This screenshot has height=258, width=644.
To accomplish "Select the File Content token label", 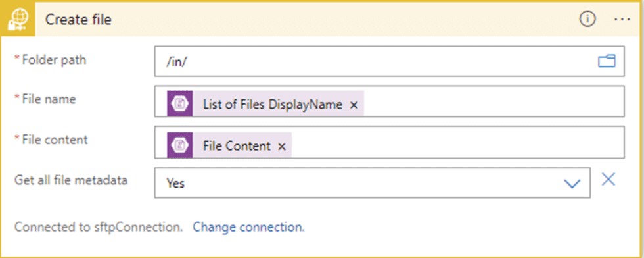I will [x=237, y=145].
